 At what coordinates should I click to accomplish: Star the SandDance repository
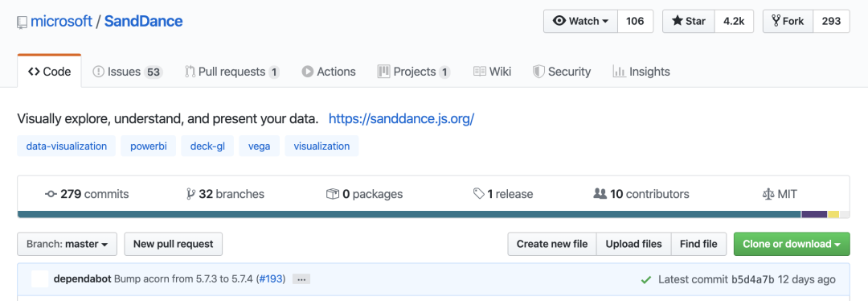[689, 21]
